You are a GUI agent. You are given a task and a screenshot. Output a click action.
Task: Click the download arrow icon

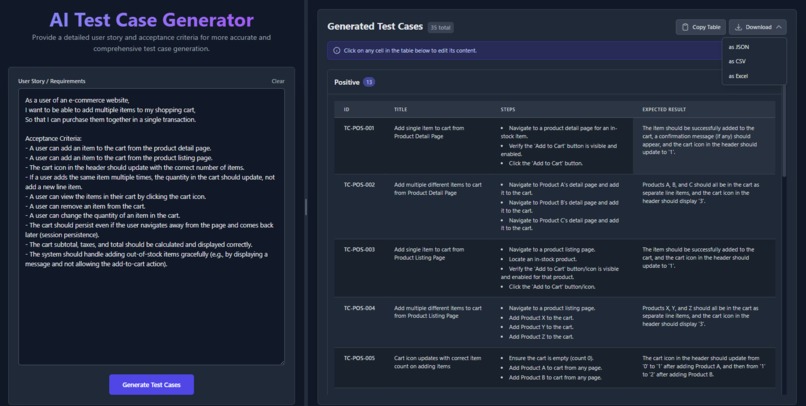coord(738,27)
